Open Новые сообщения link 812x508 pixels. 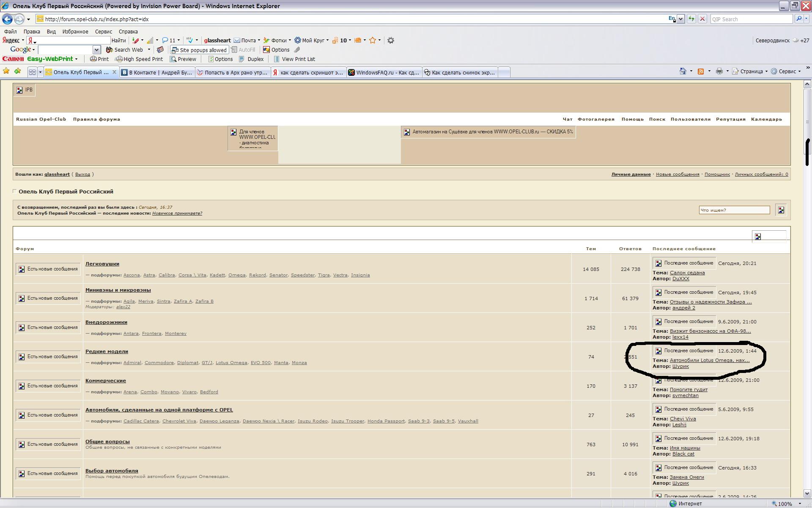pyautogui.click(x=678, y=174)
